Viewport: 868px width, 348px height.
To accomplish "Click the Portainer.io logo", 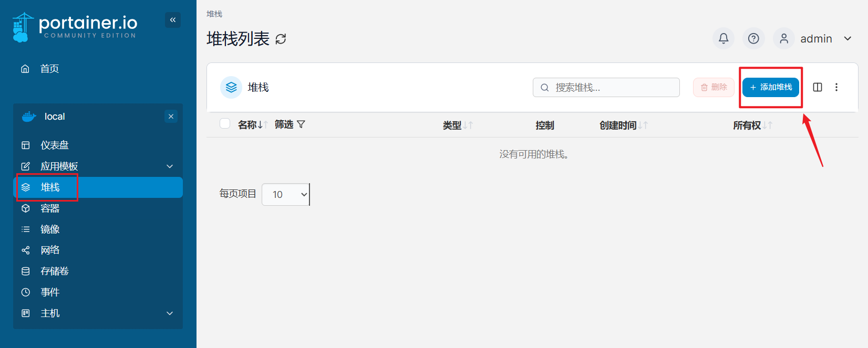I will coord(75,27).
